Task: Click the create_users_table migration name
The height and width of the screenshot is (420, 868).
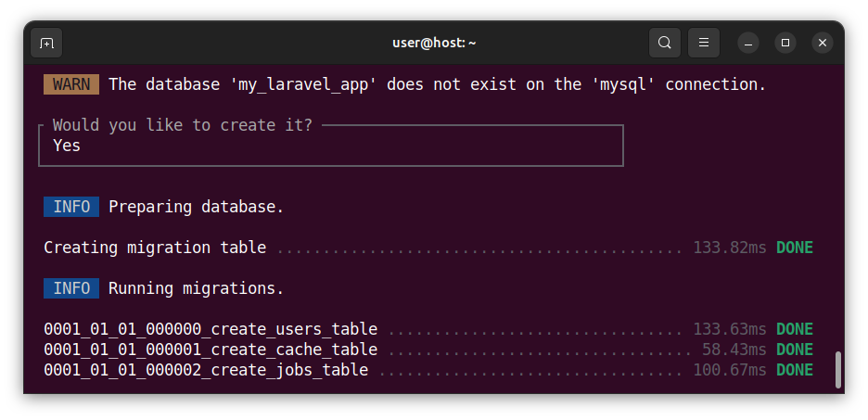Action: [x=211, y=329]
